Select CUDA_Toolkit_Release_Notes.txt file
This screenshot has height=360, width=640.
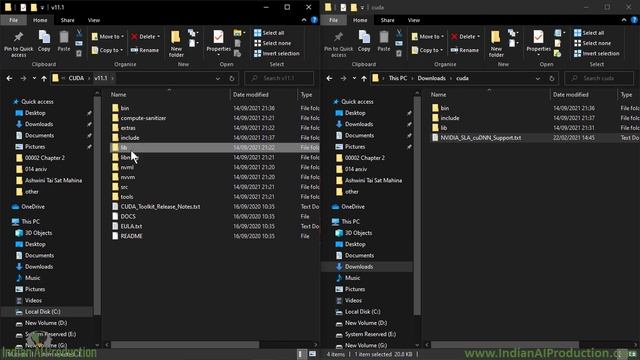pyautogui.click(x=160, y=207)
